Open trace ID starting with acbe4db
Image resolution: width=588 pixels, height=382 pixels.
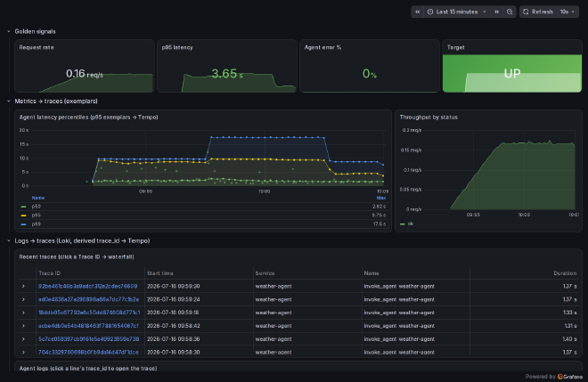click(x=88, y=326)
